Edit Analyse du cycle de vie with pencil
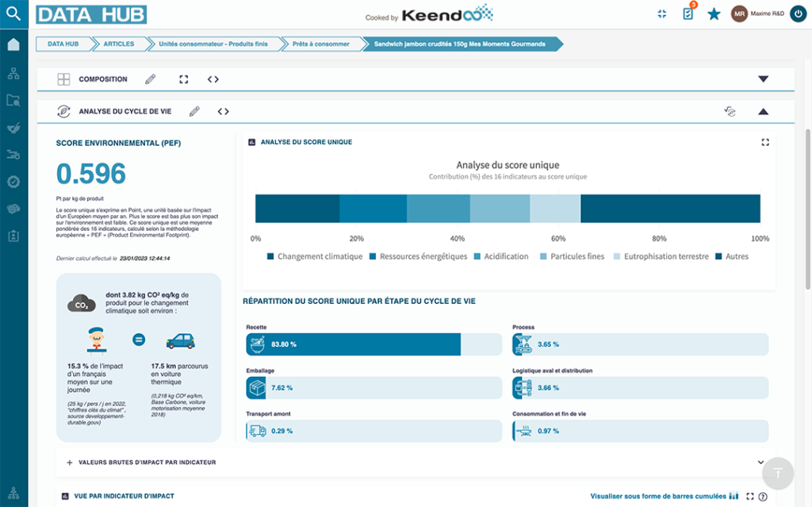 pos(194,111)
